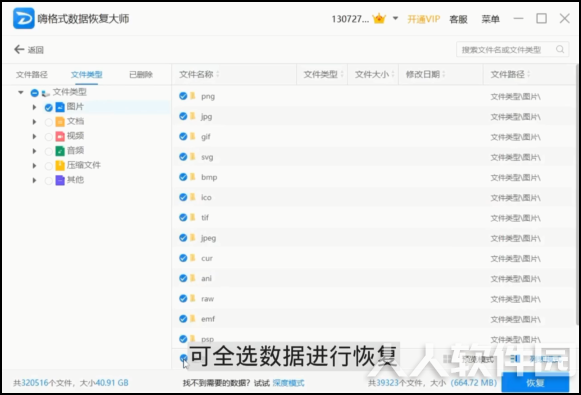Check the 视频 category checkbox
Viewport: 581px width, 395px height.
pyautogui.click(x=49, y=137)
